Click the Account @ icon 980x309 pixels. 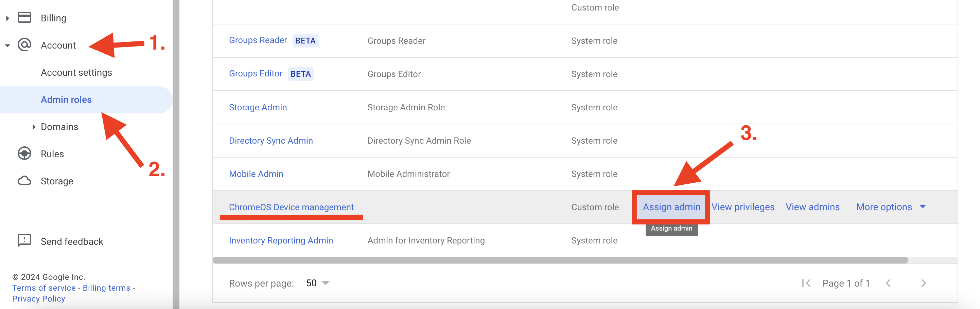coord(24,45)
